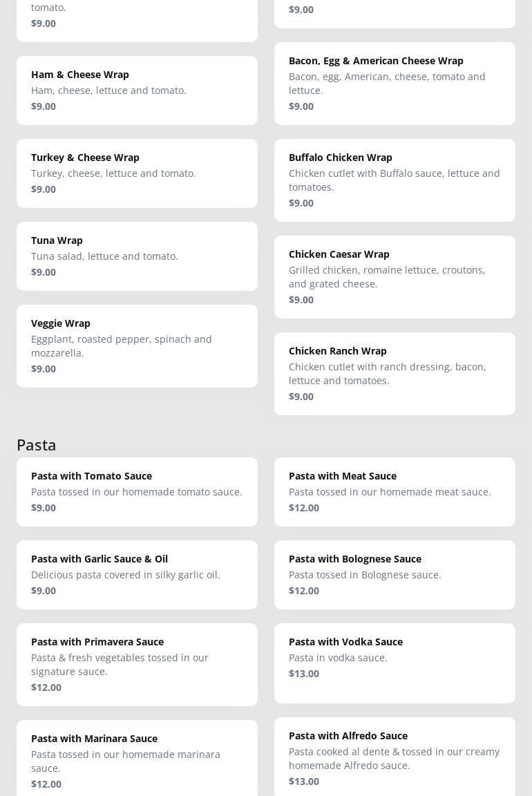Open the Buffalo Chicken Wrap card
Screen dimensions: 532x796
tap(395, 180)
